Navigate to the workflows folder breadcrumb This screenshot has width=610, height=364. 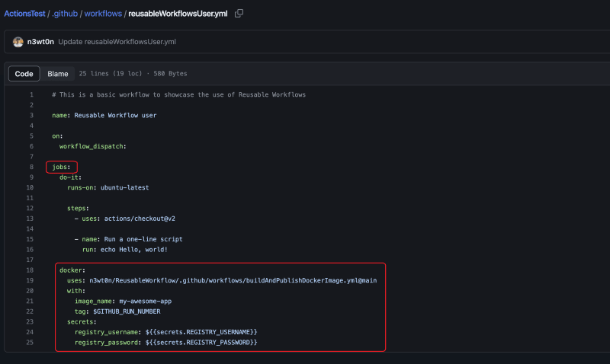[103, 14]
